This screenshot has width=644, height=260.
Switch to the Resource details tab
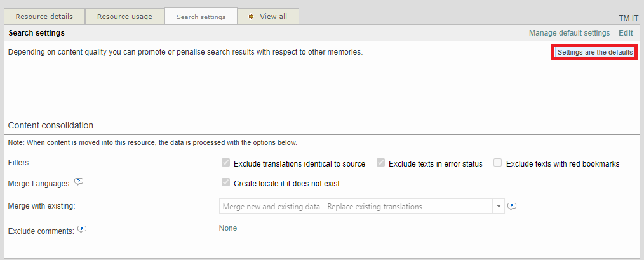click(44, 17)
